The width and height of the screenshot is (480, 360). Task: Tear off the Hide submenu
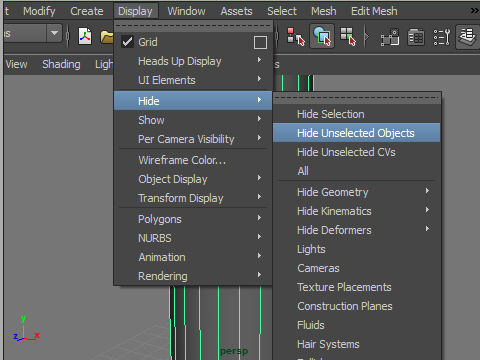pos(357,98)
